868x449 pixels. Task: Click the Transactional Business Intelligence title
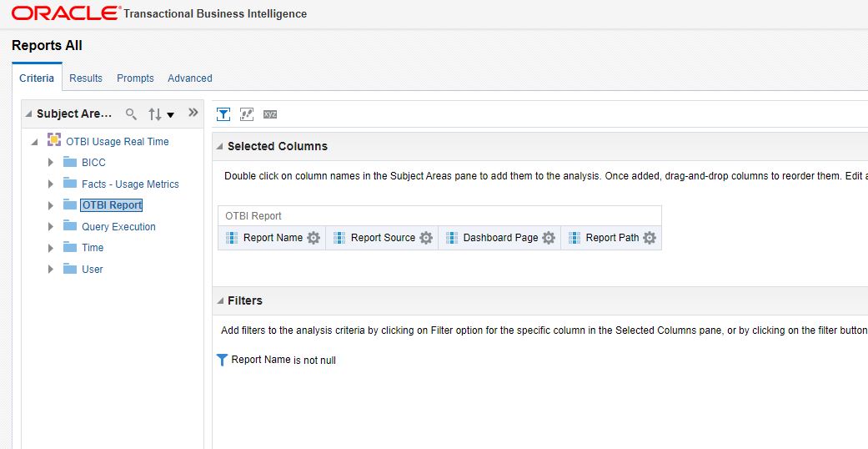[215, 14]
